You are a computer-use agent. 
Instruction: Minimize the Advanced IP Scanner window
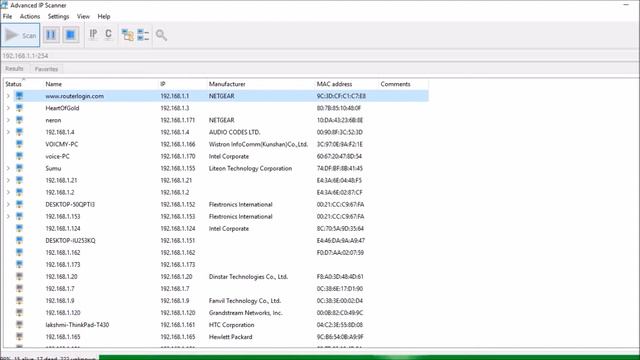click(x=626, y=5)
